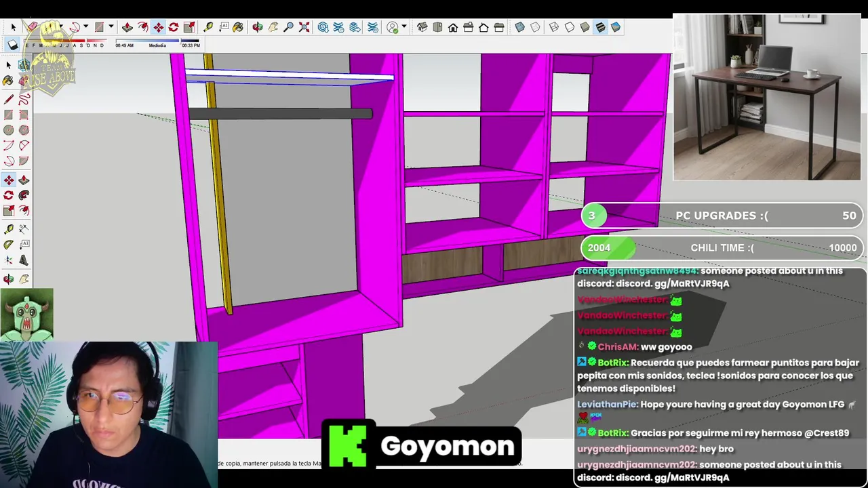The image size is (868, 488).
Task: Click the PC UPGRADES progress bar
Action: 722,216
